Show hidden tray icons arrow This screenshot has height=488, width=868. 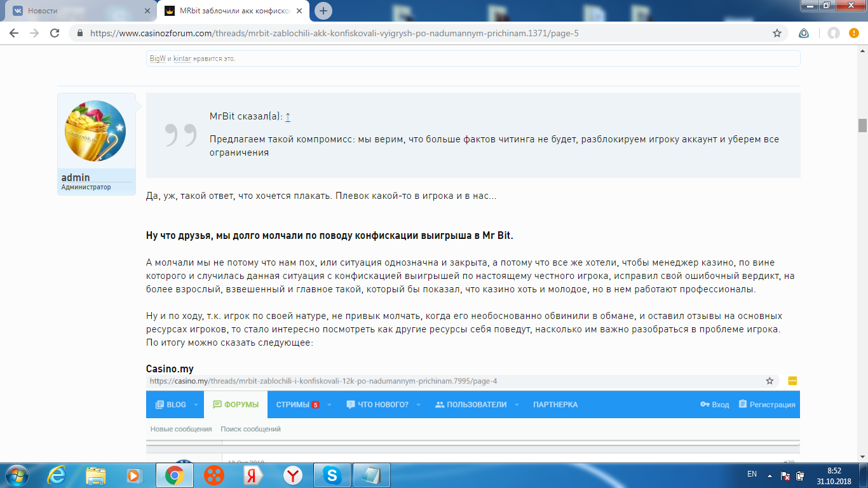(770, 475)
